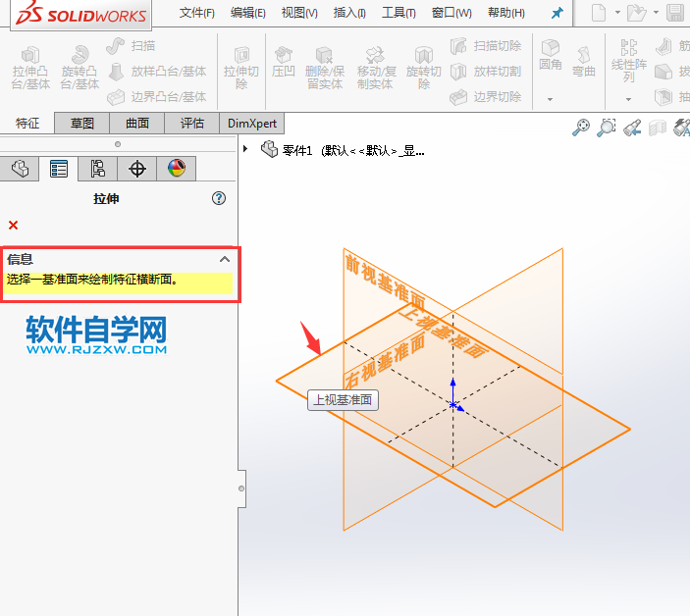Click the 拉伸 panel title
Viewport: 690px width, 616px height.
click(106, 199)
